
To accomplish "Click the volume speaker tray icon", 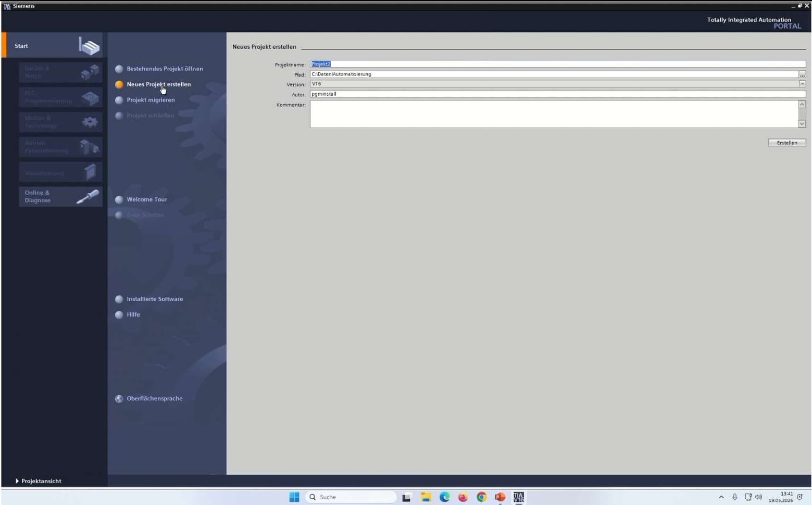I will pyautogui.click(x=758, y=497).
